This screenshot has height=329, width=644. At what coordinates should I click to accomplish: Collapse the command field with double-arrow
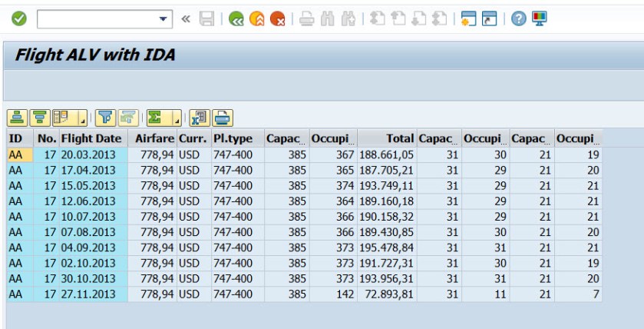186,19
